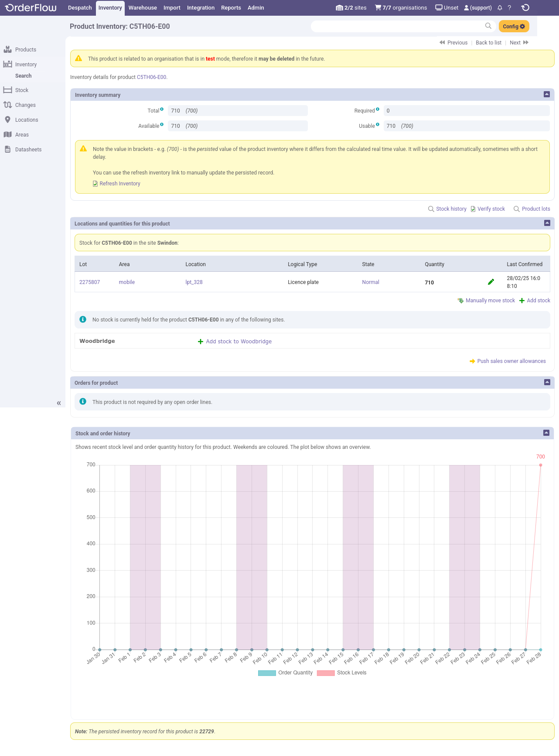Viewport: 559px width, 756px height.
Task: Toggle Order Quantity legend series
Action: point(286,673)
